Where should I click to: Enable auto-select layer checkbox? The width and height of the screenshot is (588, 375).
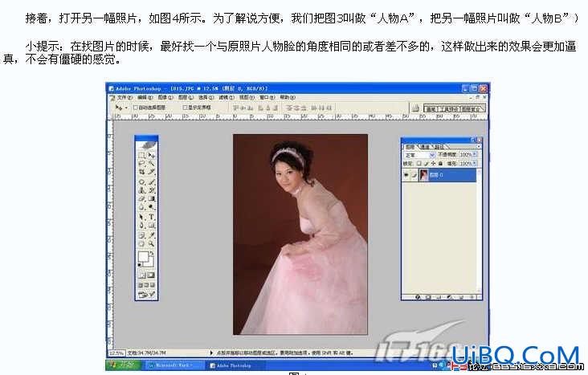pyautogui.click(x=136, y=108)
